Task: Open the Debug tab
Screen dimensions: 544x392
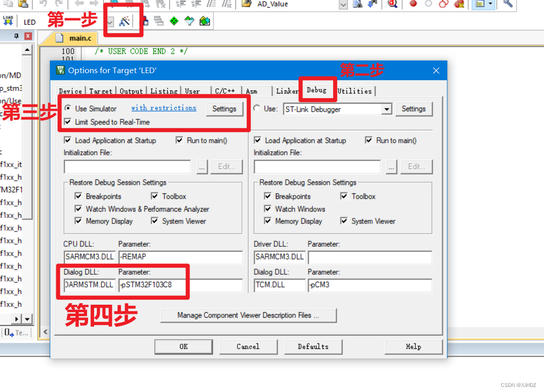Action: (316, 90)
